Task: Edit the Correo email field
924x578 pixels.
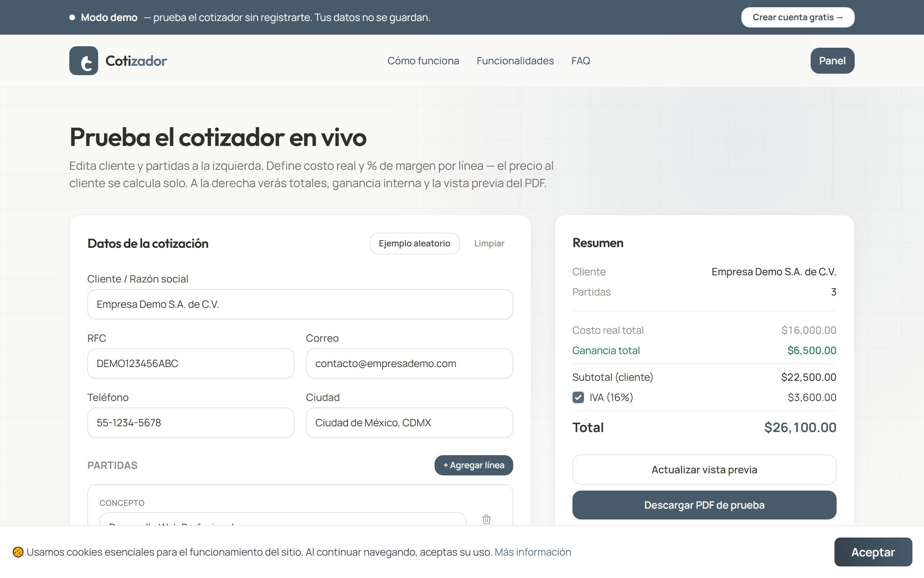Action: [409, 363]
